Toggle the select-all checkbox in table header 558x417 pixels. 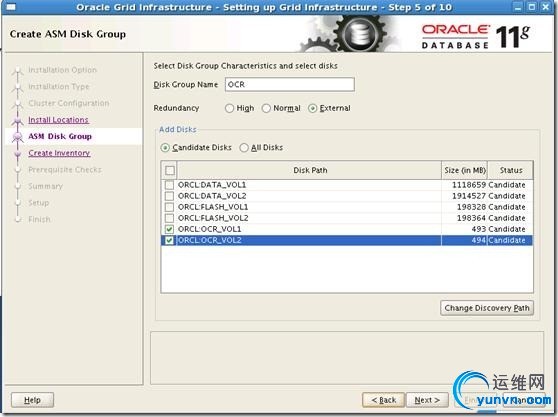(170, 170)
